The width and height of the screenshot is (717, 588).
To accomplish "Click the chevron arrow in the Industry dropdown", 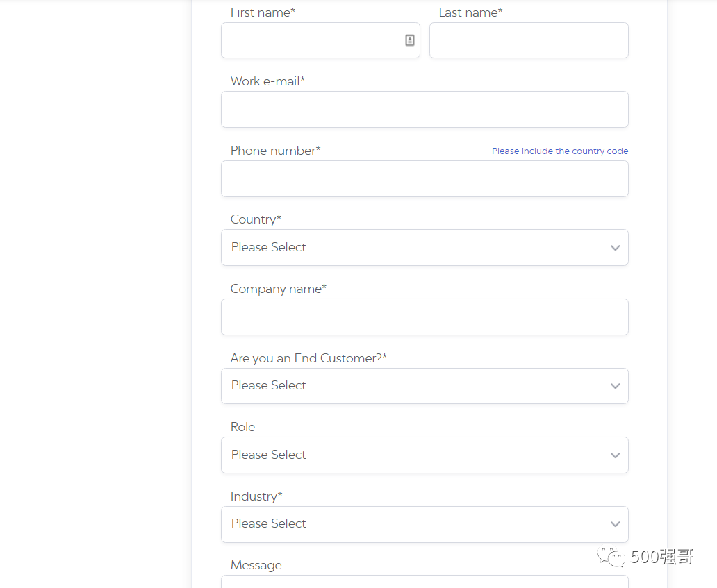I will (615, 524).
